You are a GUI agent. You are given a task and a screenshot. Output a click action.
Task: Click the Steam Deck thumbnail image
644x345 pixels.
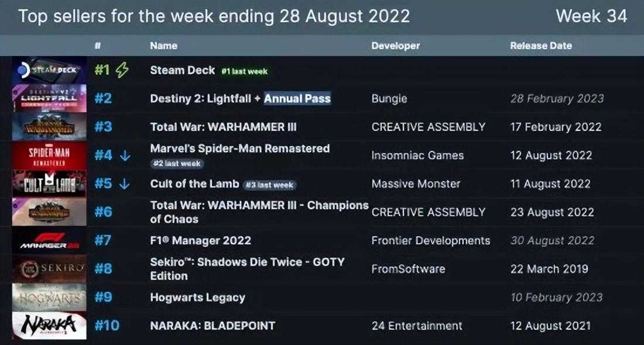pyautogui.click(x=49, y=70)
